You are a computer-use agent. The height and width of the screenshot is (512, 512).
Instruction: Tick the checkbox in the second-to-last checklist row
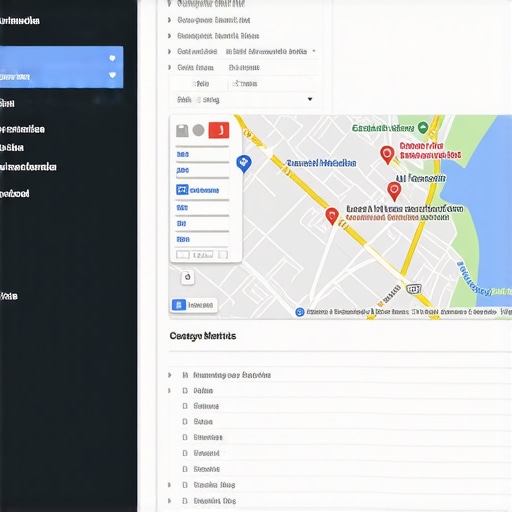pyautogui.click(x=185, y=485)
